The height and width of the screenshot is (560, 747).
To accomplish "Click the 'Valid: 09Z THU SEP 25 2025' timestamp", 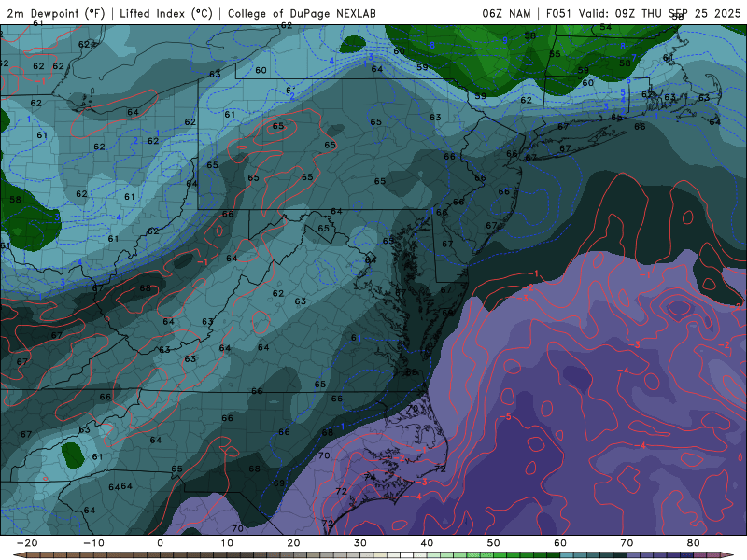I will tap(660, 14).
